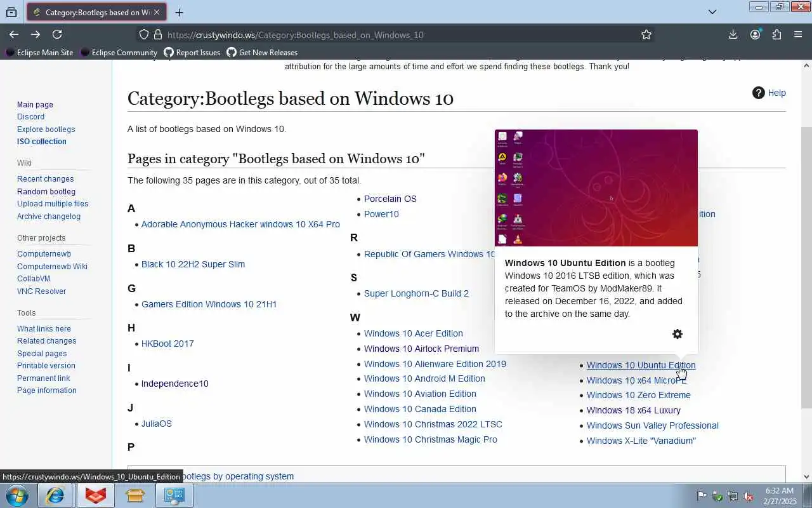812x508 pixels.
Task: Open Gamers Edition Windows 10 21H1 page
Action: click(x=209, y=304)
